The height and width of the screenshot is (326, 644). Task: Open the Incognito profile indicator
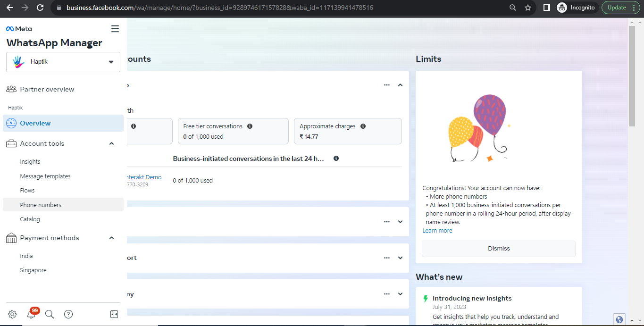(577, 8)
